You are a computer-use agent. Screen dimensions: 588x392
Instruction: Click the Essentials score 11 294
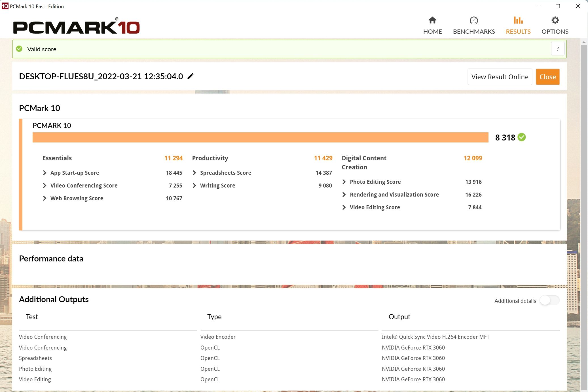point(174,158)
